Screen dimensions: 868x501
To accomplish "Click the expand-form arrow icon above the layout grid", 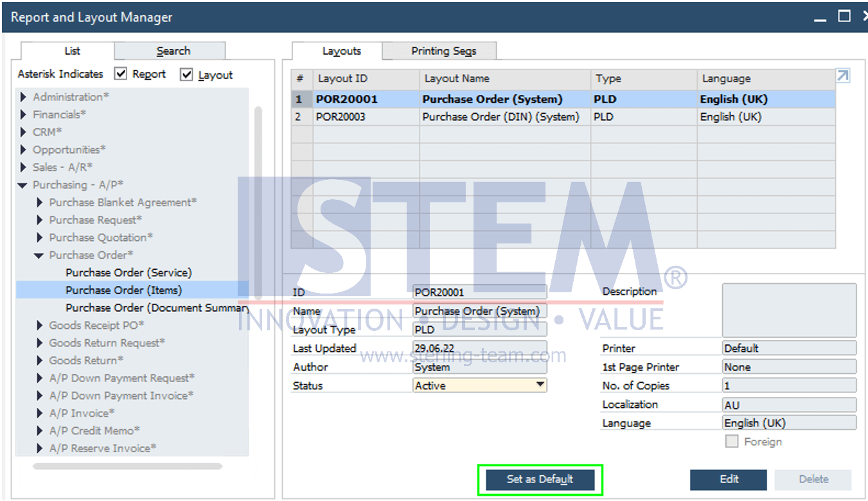I will pyautogui.click(x=842, y=75).
